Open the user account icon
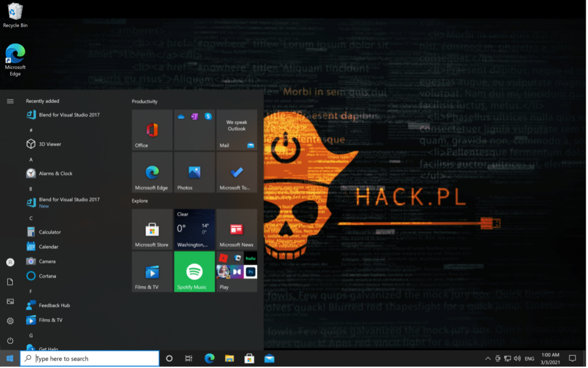Image resolution: width=588 pixels, height=368 pixels. pyautogui.click(x=10, y=262)
